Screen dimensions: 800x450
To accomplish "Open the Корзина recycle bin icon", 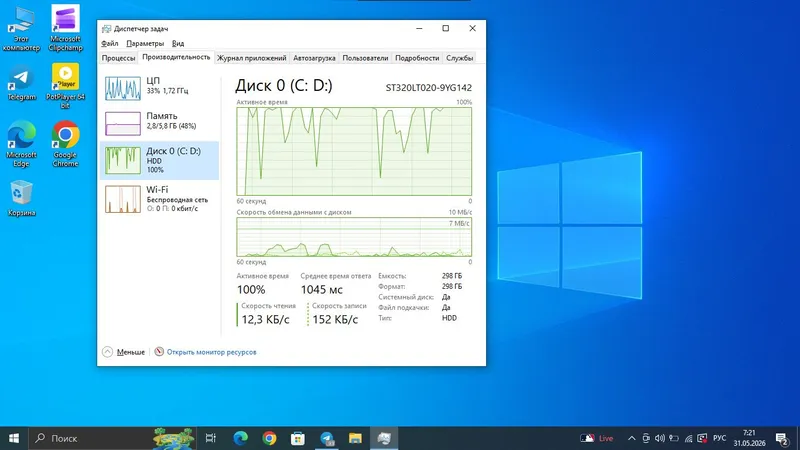I will pyautogui.click(x=21, y=199).
